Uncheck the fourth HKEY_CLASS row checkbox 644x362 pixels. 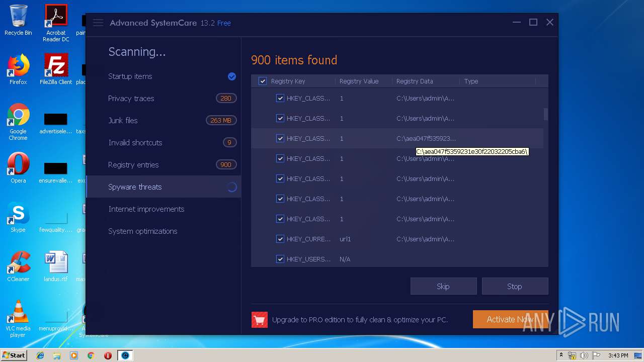pyautogui.click(x=280, y=158)
